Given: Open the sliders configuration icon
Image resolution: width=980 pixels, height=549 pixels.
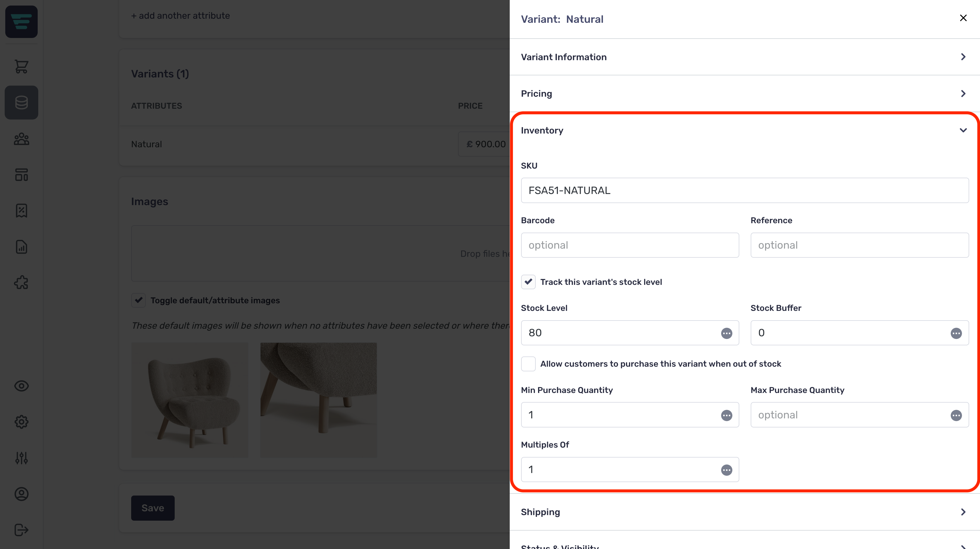Looking at the screenshot, I should tap(21, 458).
